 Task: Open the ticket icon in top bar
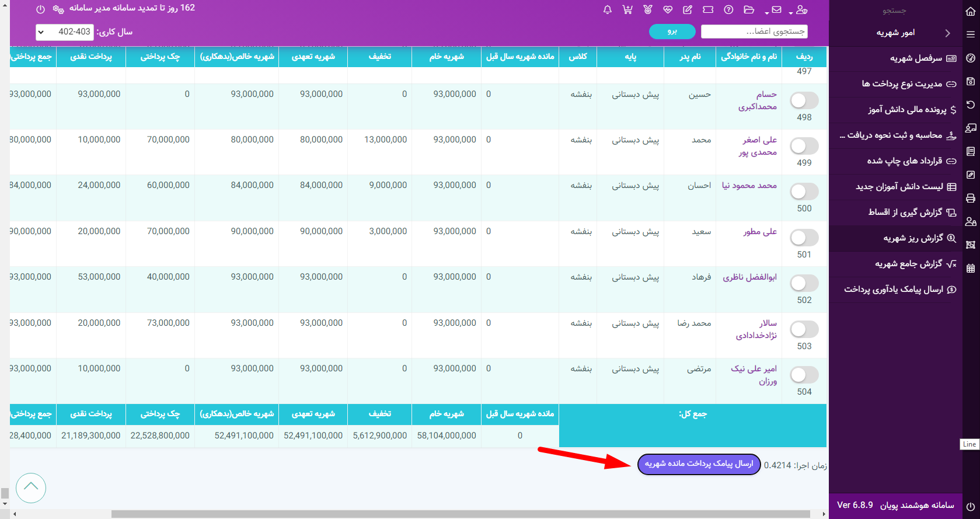[x=708, y=9]
